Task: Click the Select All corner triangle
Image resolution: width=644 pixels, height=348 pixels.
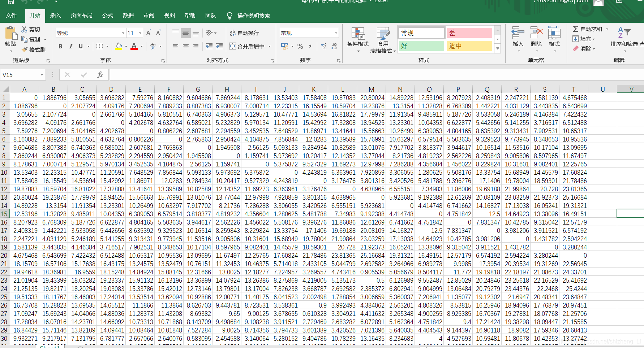Action: coord(5,89)
